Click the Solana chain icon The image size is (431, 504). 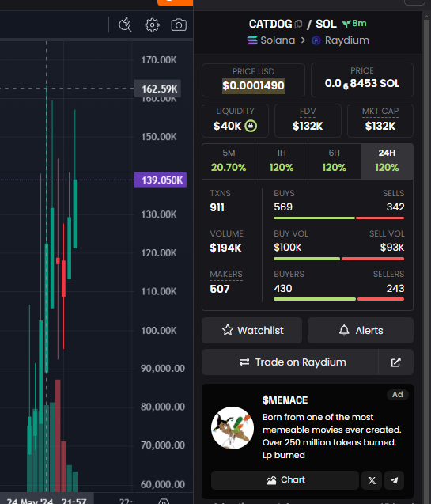click(252, 40)
